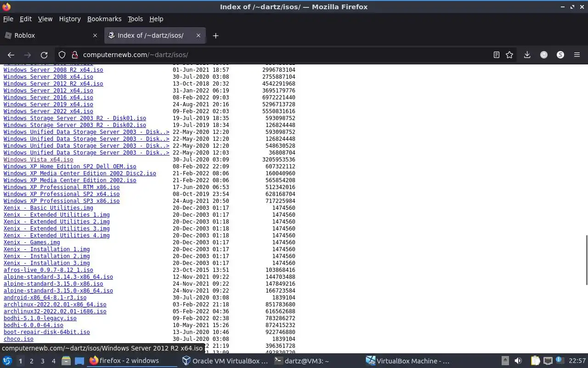Open the network status tray icon

pos(548,361)
